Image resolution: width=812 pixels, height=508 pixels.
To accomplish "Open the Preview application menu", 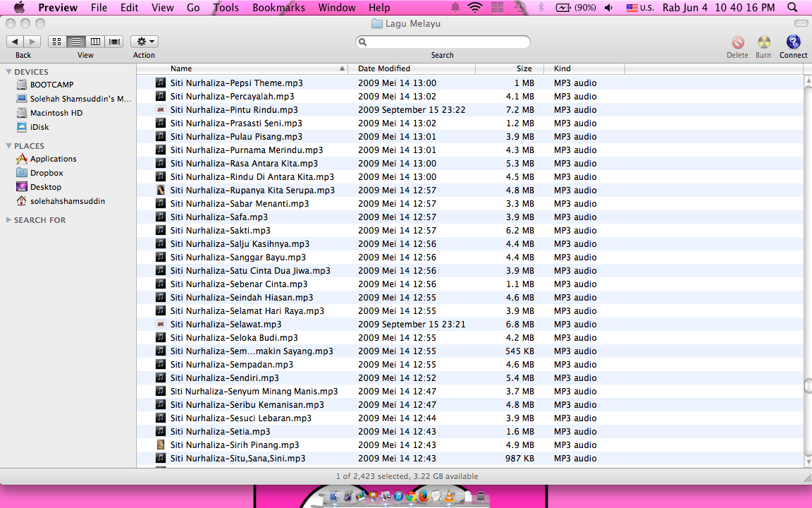I will point(58,7).
